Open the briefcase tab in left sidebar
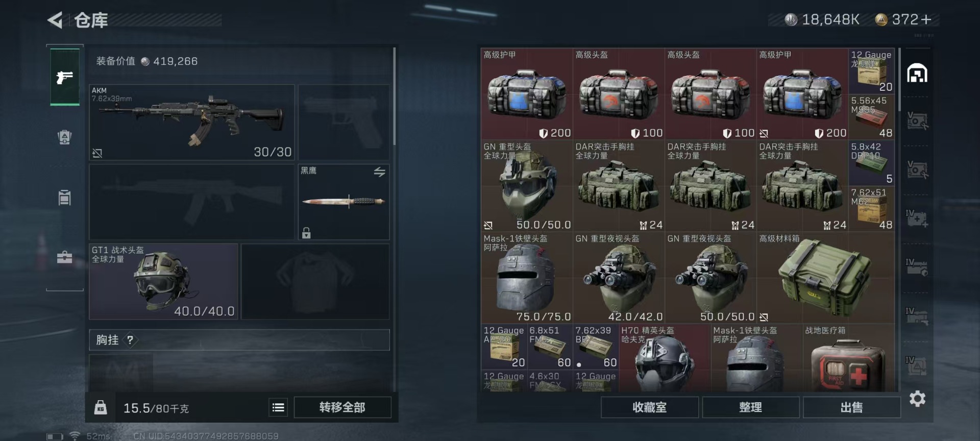 [x=64, y=257]
